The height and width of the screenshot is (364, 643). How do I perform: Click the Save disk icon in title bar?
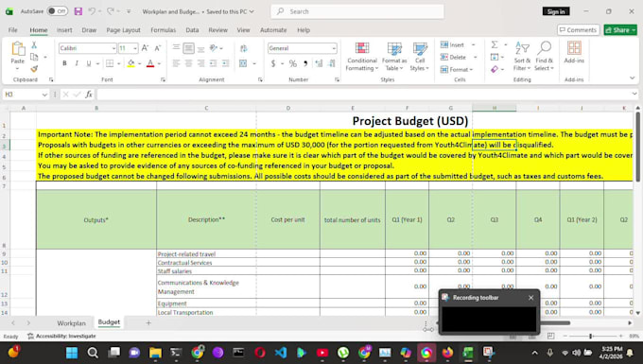pos(78,11)
